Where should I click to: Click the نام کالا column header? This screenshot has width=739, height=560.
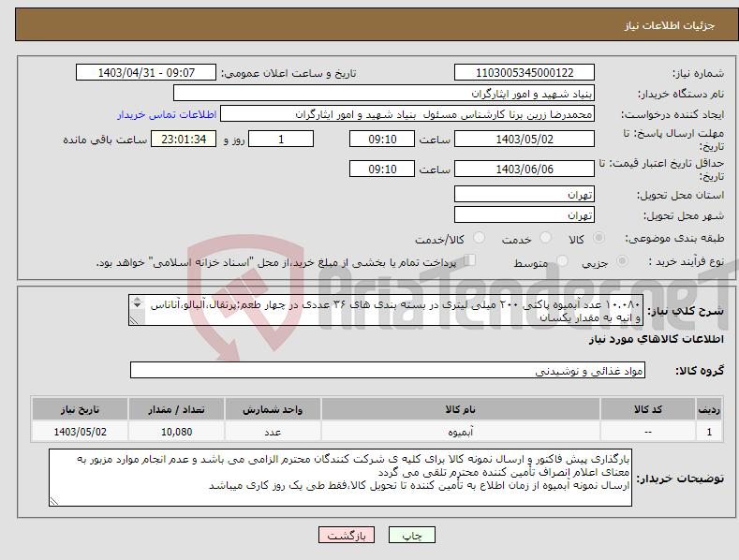tap(461, 409)
